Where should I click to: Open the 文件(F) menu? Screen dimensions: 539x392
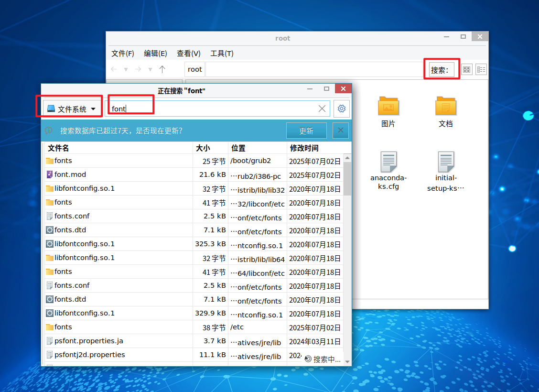122,54
